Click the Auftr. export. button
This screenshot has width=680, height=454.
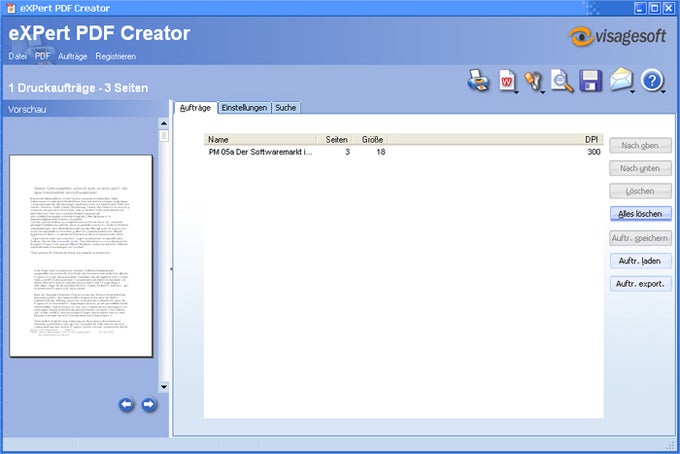tap(640, 284)
